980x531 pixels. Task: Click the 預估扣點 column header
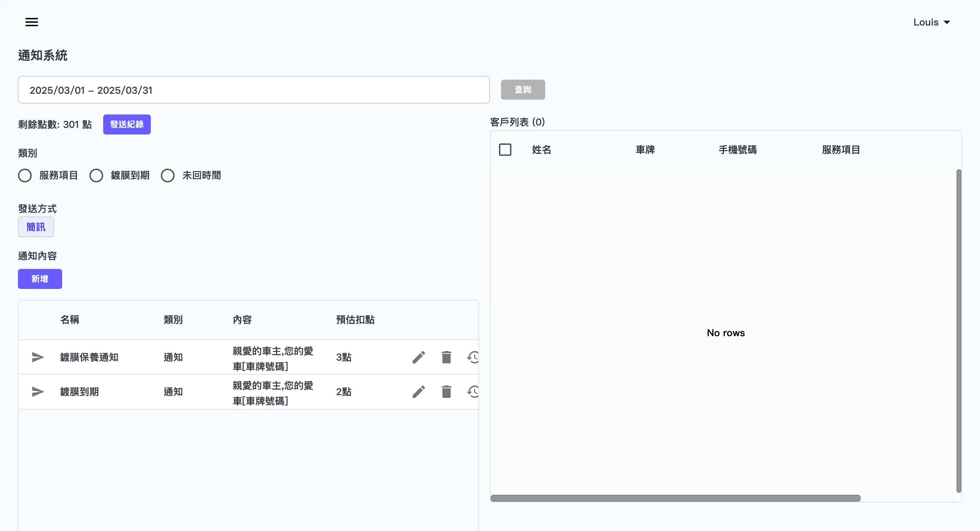click(355, 320)
